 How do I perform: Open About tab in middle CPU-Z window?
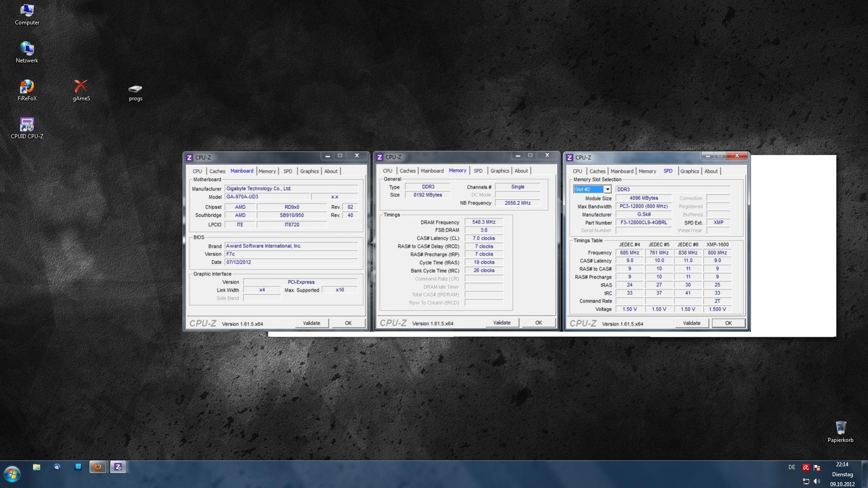click(x=521, y=171)
